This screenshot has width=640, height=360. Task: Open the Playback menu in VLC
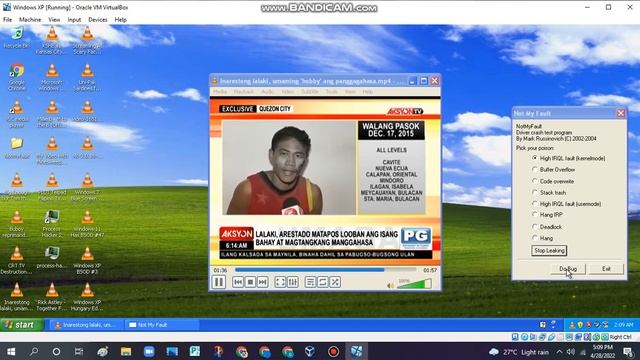pyautogui.click(x=244, y=92)
